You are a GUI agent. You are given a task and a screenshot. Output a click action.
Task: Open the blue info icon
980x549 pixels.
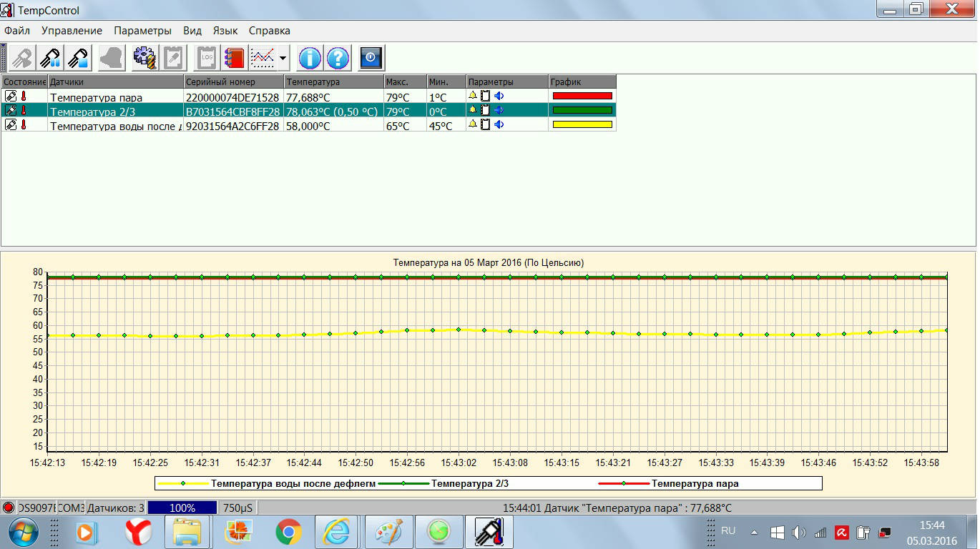coord(310,58)
